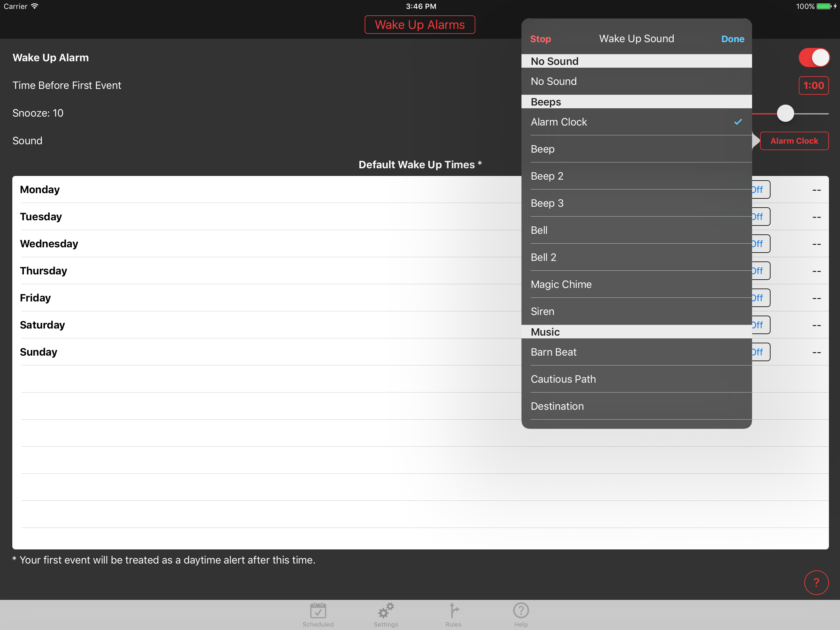Tap the blue checkmark beside Alarm Clock

(738, 122)
